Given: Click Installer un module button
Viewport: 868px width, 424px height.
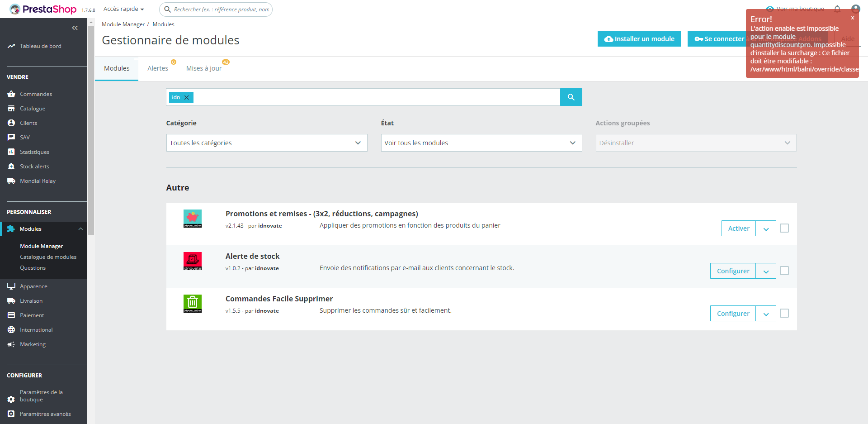Looking at the screenshot, I should coord(639,39).
